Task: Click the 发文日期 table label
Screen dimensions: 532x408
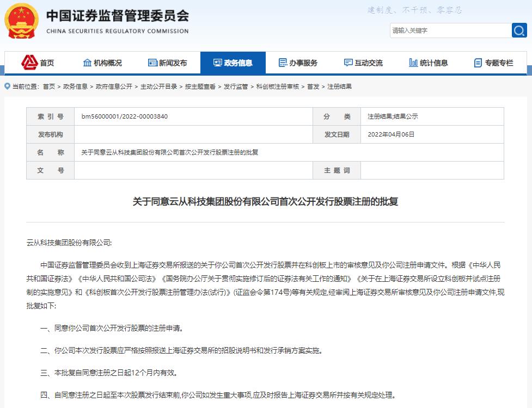Action: [x=337, y=134]
